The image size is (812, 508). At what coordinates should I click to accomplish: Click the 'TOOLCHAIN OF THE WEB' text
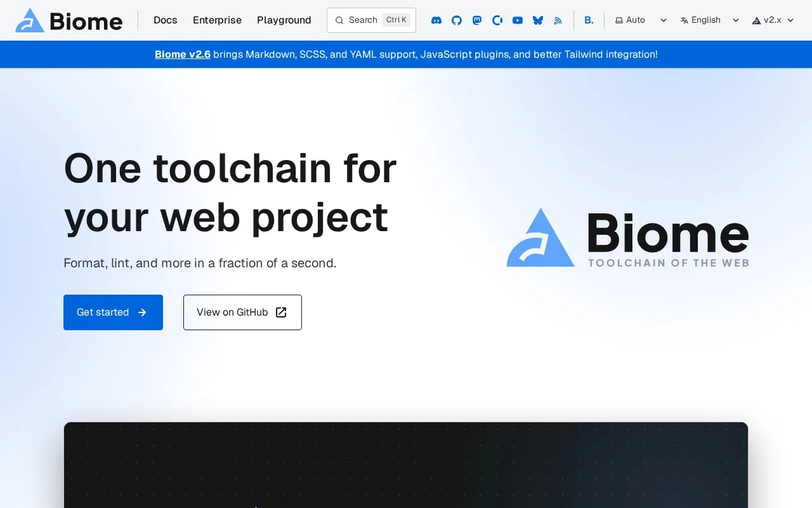coord(669,263)
